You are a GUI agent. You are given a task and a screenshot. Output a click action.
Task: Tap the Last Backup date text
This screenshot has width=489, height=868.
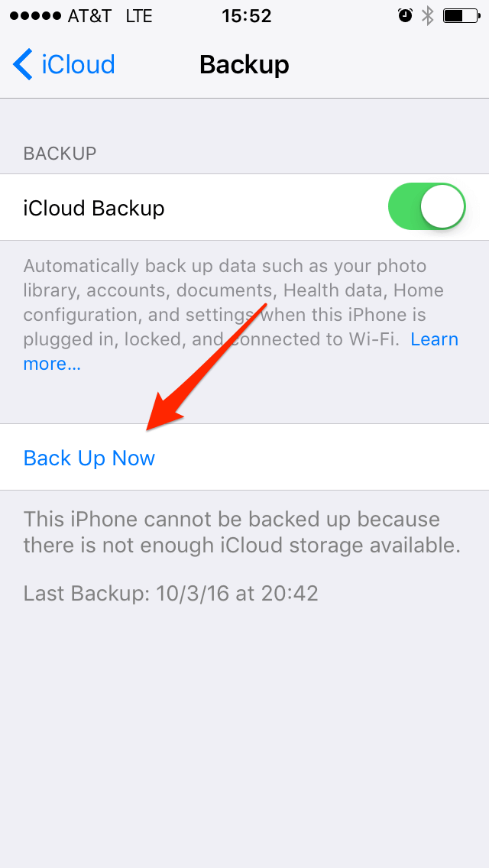pos(170,594)
